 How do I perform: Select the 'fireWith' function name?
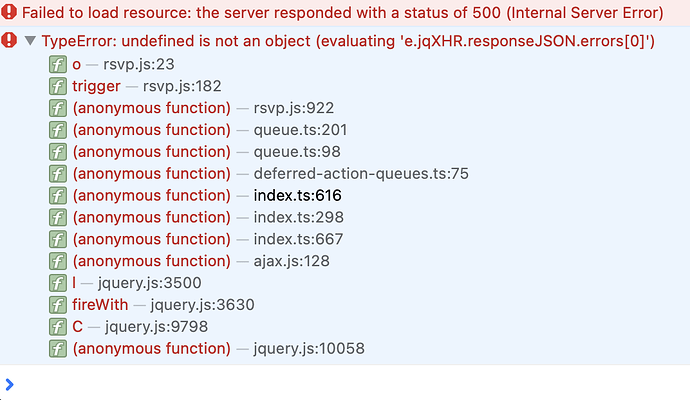pyautogui.click(x=100, y=305)
